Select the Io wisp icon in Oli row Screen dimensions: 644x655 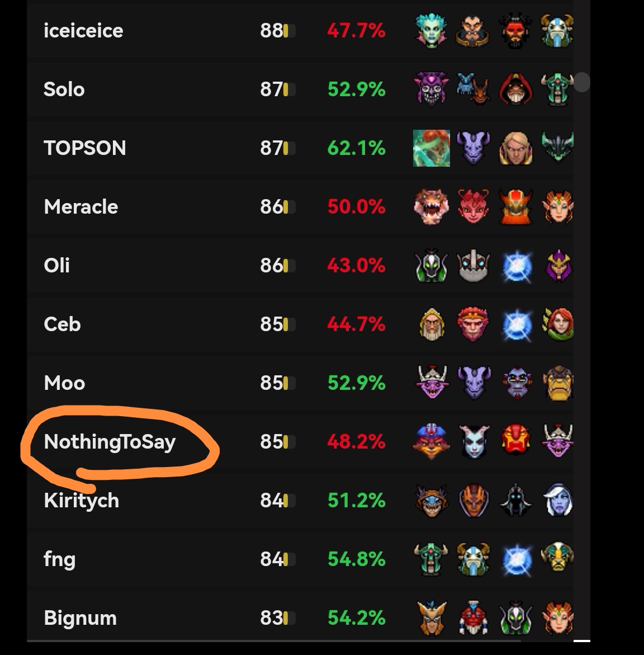click(x=517, y=266)
